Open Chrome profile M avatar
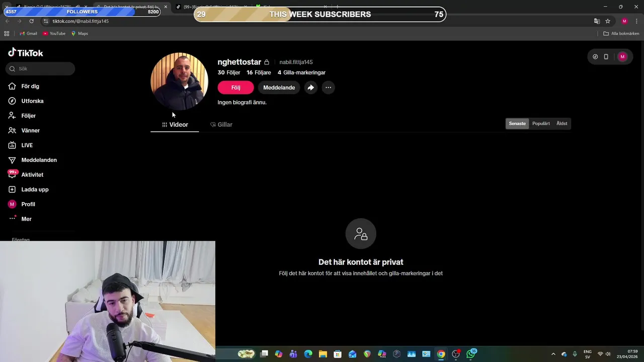This screenshot has height=362, width=644. [624, 21]
